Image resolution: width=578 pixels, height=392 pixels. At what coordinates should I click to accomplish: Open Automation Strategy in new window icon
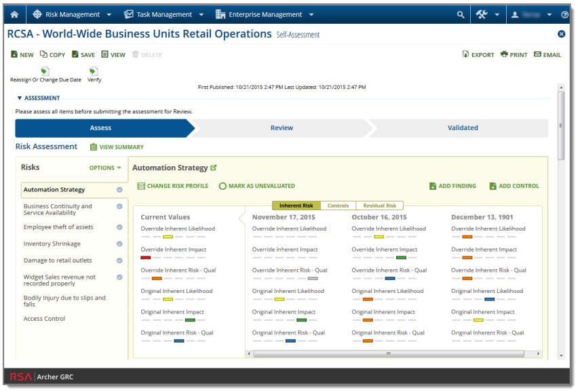tap(214, 168)
